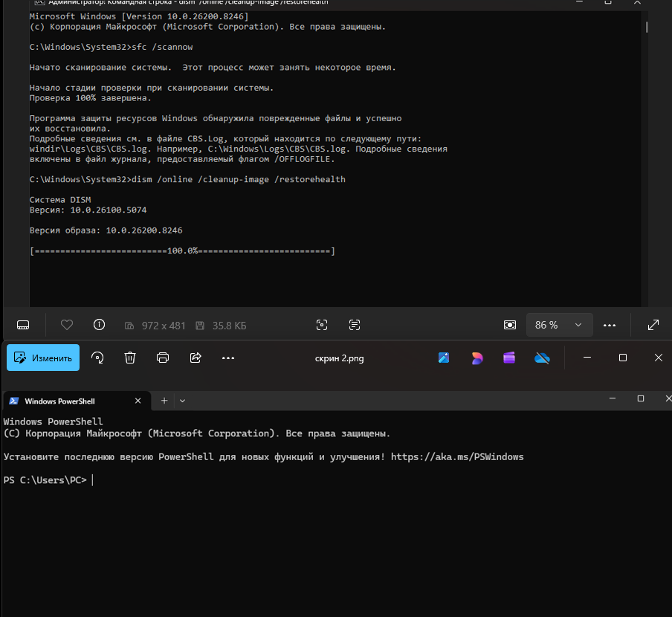Click the file name скрин 2.png
672x617 pixels.
point(340,358)
